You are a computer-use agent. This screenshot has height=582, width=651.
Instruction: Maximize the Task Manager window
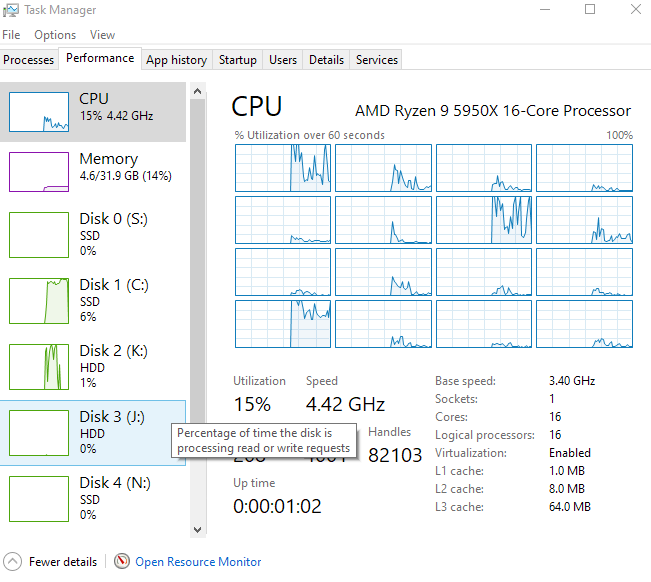590,9
